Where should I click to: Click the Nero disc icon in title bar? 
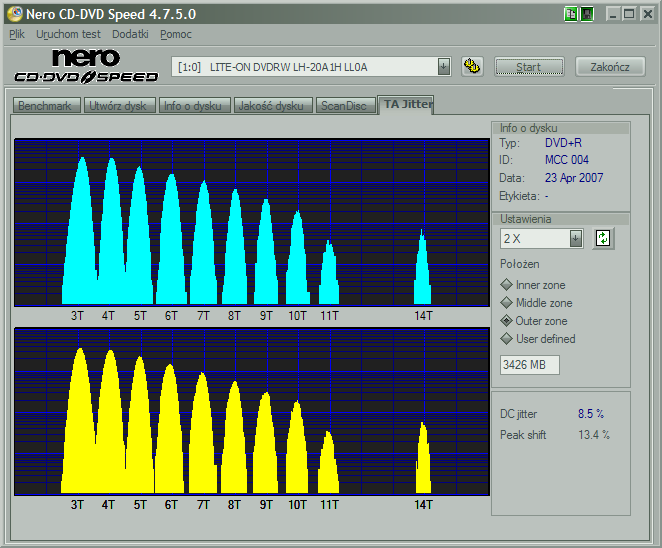coord(15,14)
